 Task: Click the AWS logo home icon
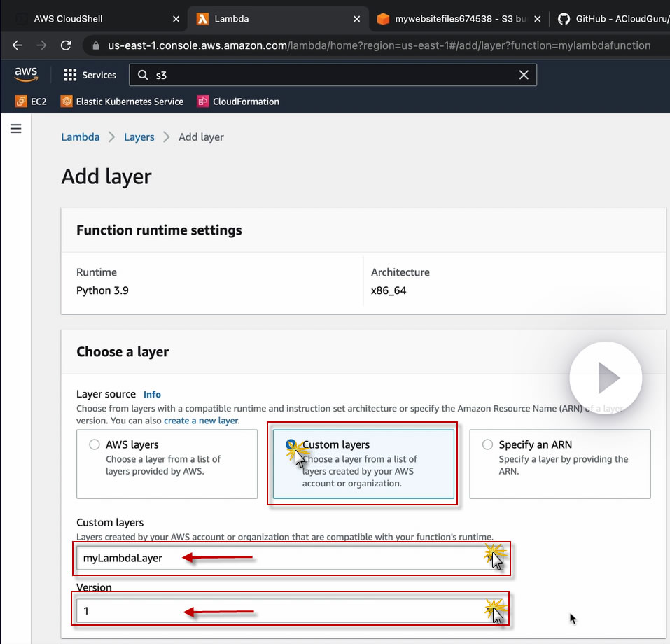27,74
